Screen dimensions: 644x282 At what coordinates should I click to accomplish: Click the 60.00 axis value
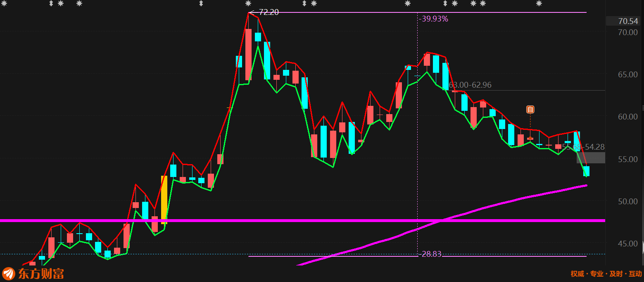[x=628, y=117]
